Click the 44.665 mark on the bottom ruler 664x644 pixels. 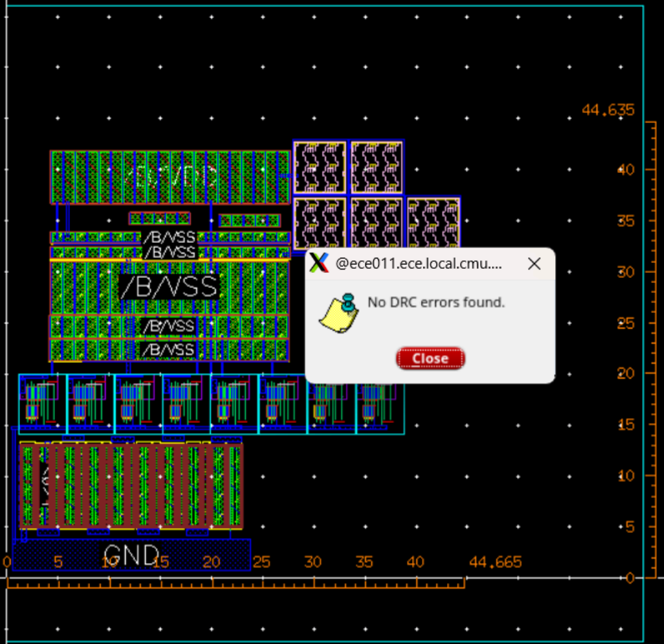coord(495,562)
